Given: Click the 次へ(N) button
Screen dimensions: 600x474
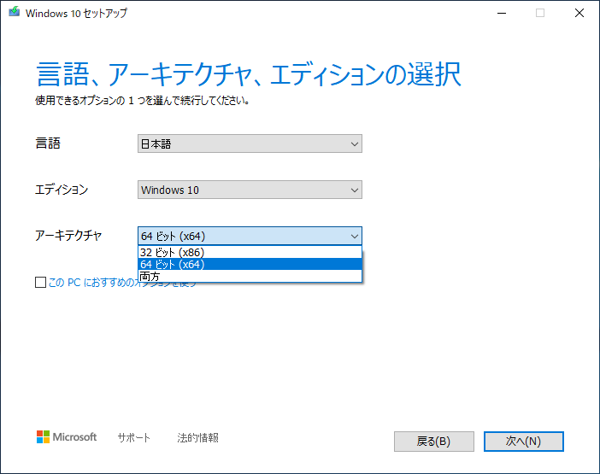Looking at the screenshot, I should pyautogui.click(x=523, y=441).
